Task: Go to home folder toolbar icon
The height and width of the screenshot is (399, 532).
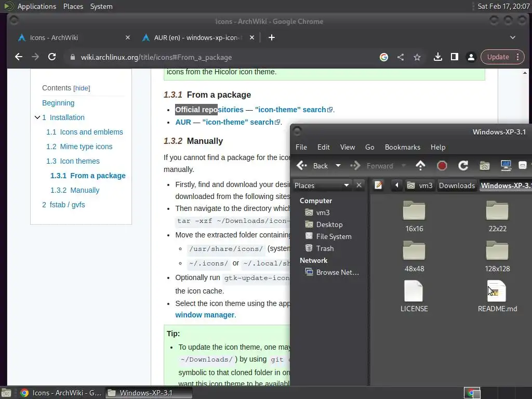Action: (485, 166)
